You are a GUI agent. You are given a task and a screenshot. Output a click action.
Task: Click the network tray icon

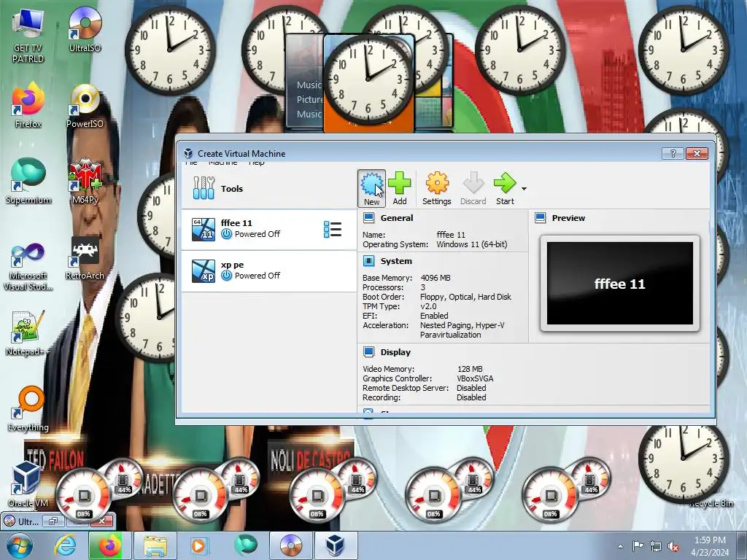click(656, 546)
